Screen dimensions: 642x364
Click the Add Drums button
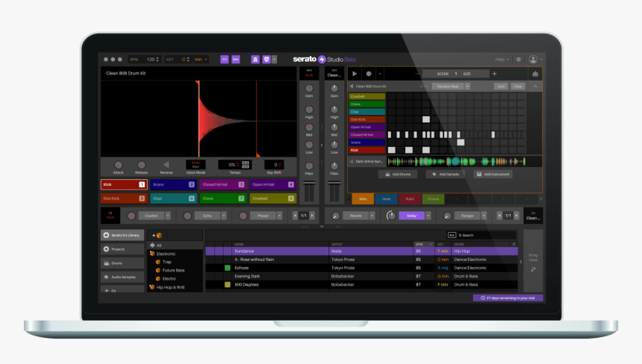coord(398,175)
